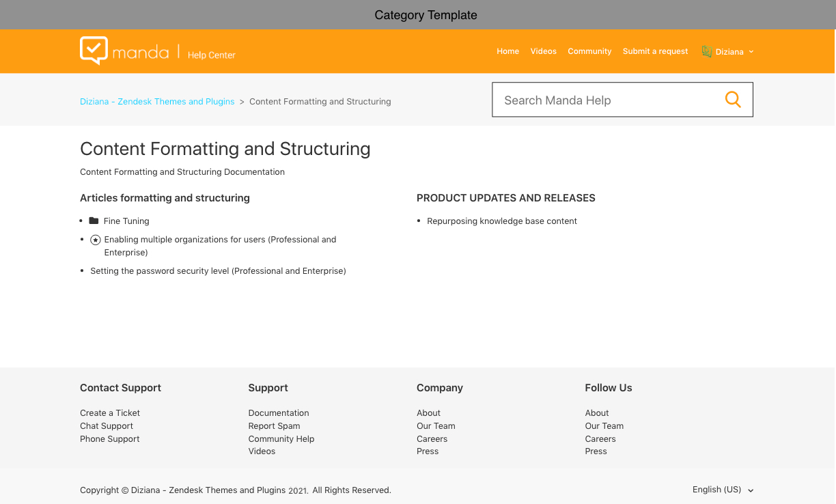Image resolution: width=836 pixels, height=504 pixels.
Task: Select Submit a request in header
Action: [x=656, y=51]
